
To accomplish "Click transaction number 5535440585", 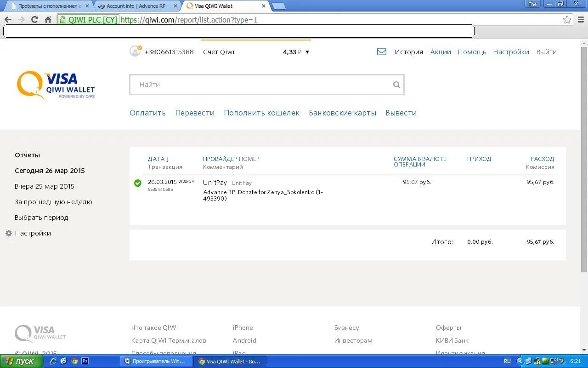I will click(160, 190).
